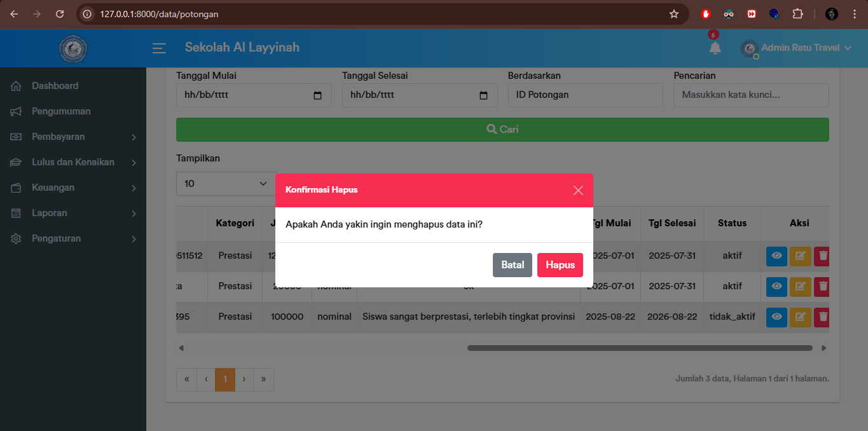Dismiss the Konfirmasi Hapus dialog via the X
Screen dimensions: 868x431
pos(578,190)
